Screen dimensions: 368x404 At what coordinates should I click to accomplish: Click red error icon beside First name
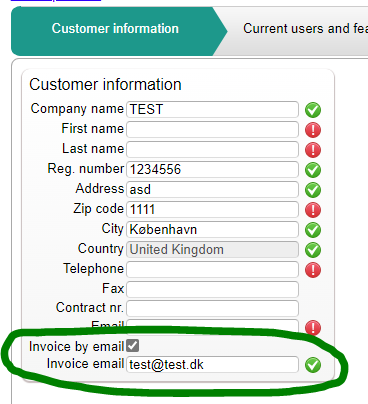(x=313, y=130)
